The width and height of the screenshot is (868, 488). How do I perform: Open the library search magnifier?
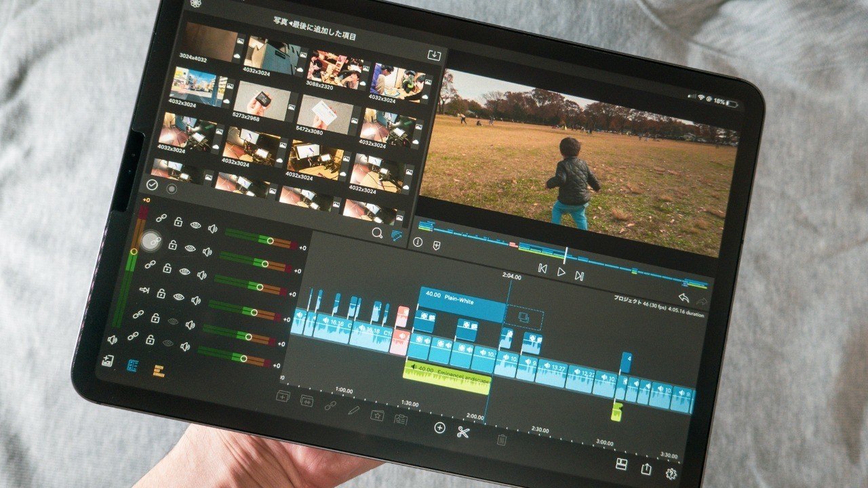pyautogui.click(x=377, y=232)
